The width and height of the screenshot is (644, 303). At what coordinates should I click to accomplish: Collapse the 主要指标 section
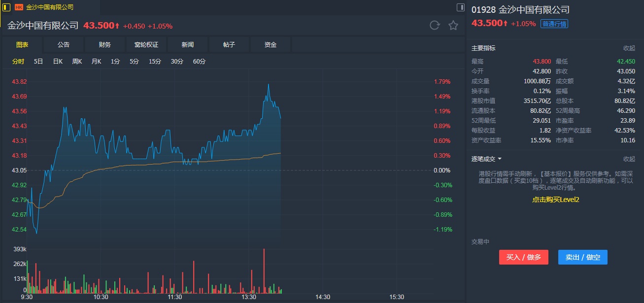click(x=629, y=48)
